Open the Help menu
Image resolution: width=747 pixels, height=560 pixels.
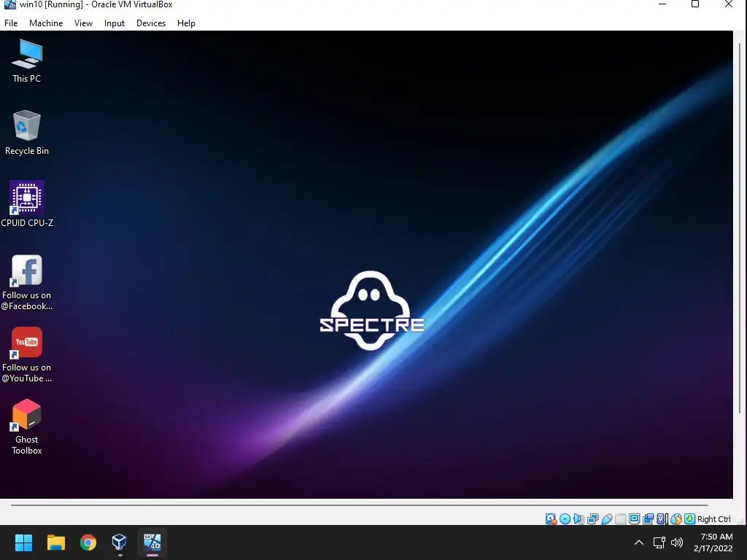click(x=186, y=23)
